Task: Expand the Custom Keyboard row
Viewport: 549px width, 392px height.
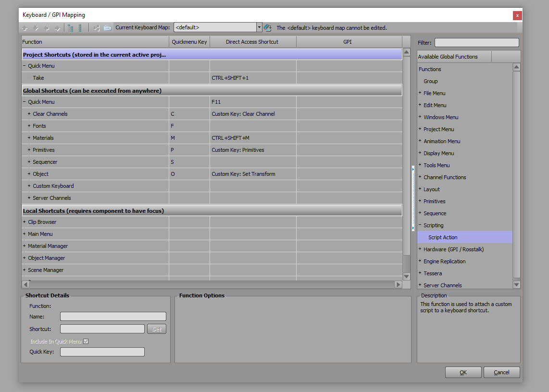Action: pos(29,186)
